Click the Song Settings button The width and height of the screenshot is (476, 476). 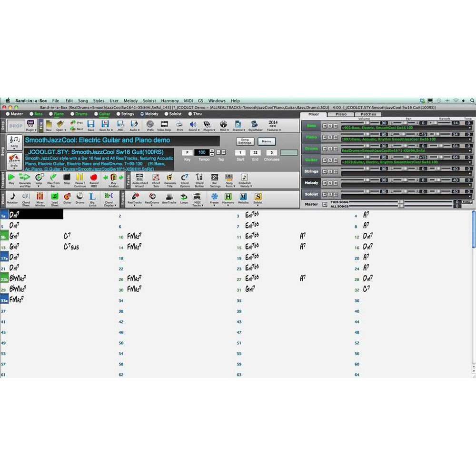[x=245, y=141]
